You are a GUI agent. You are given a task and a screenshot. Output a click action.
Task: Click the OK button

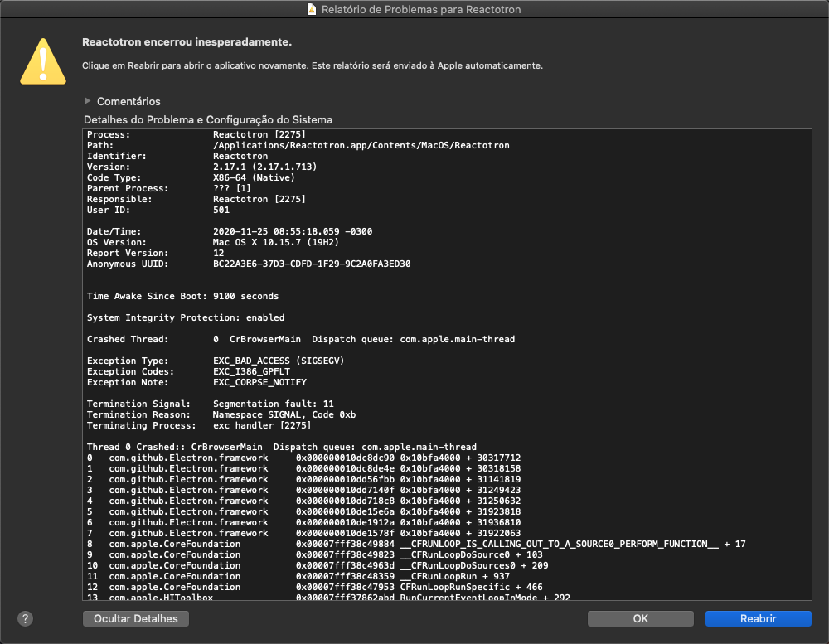640,618
